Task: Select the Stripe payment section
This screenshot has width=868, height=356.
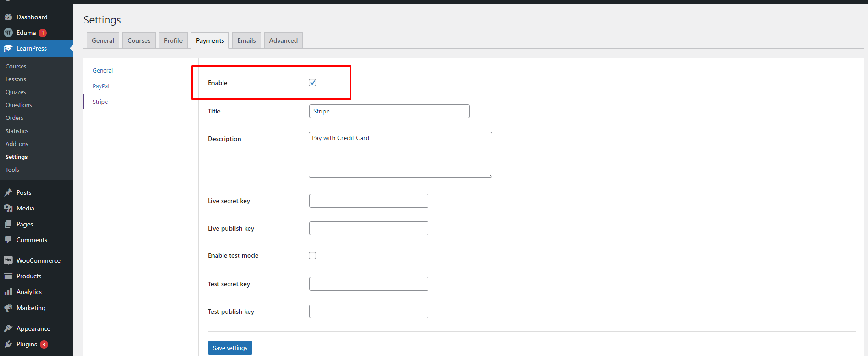Action: click(100, 102)
